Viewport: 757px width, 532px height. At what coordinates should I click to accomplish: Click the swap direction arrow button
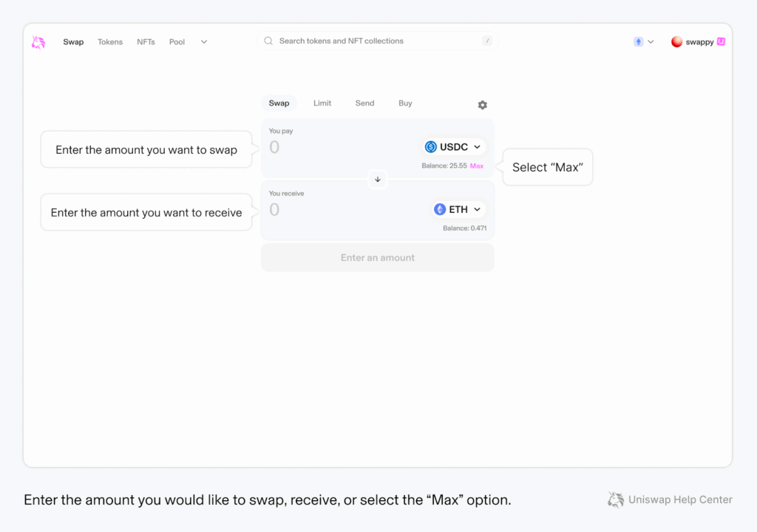[378, 180]
